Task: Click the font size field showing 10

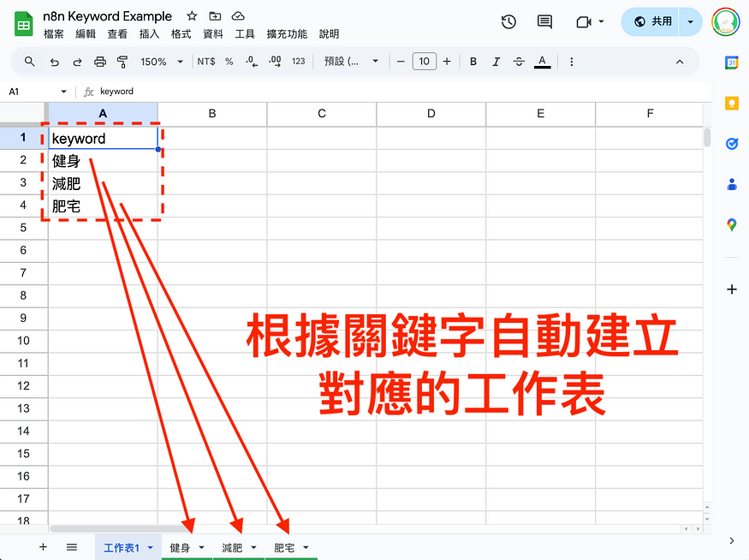Action: 425,62
